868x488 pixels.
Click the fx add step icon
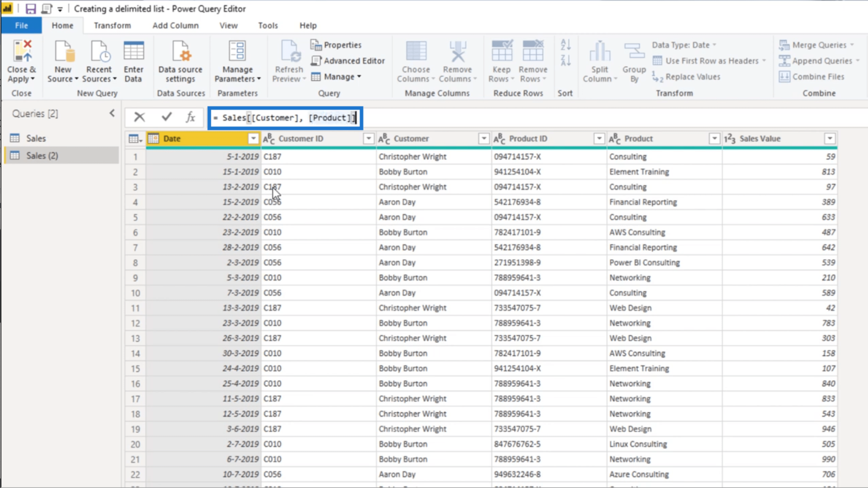(x=191, y=117)
